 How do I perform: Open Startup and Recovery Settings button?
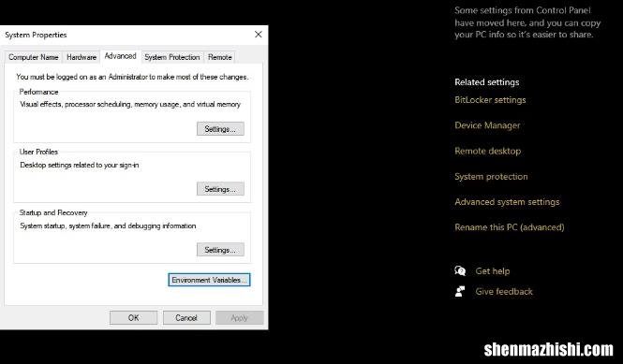point(220,250)
